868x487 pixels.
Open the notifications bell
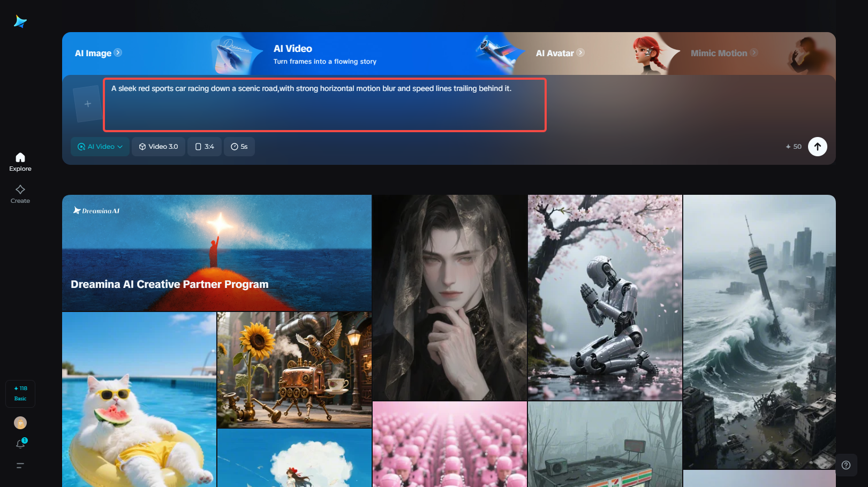click(20, 444)
